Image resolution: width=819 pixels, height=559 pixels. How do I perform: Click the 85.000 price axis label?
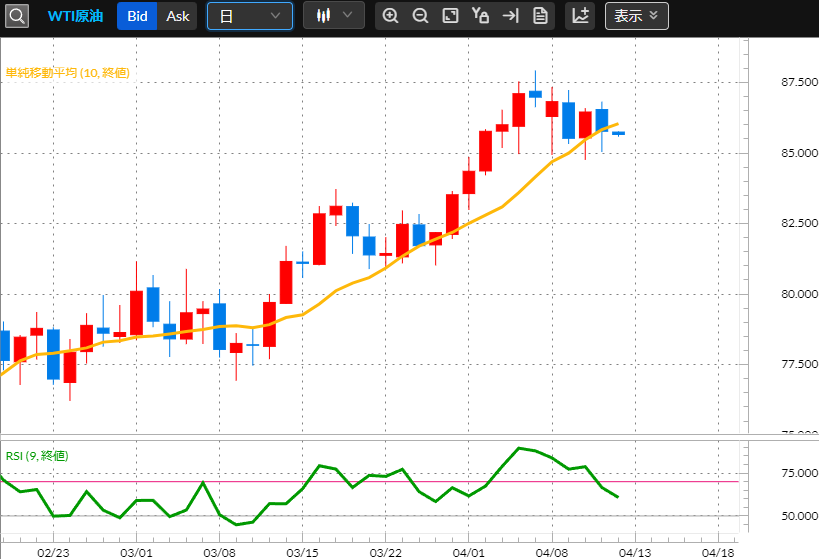click(x=799, y=153)
